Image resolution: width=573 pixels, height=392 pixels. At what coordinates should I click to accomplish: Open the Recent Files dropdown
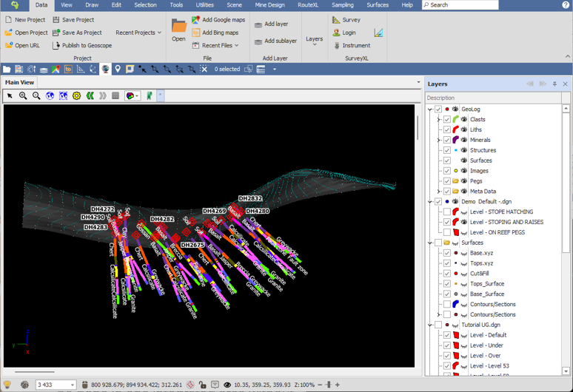point(215,45)
